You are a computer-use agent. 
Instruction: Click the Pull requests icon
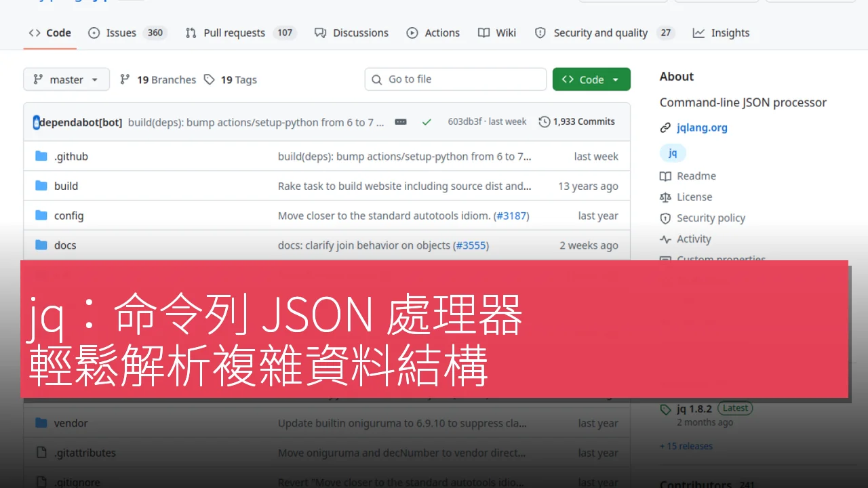(191, 33)
